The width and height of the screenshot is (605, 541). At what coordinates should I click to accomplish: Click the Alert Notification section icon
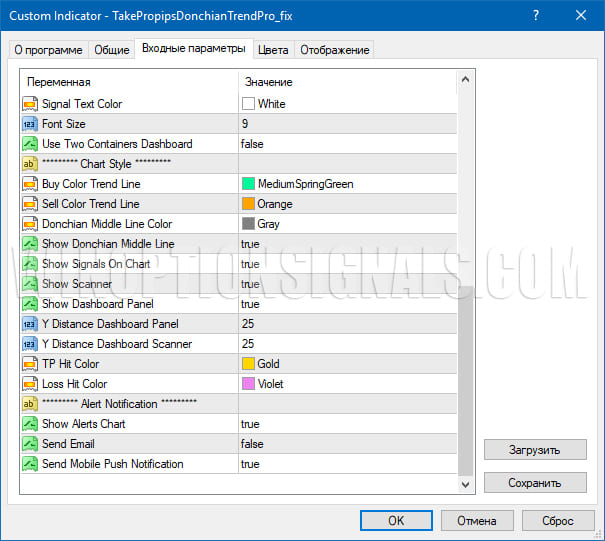pyautogui.click(x=30, y=404)
